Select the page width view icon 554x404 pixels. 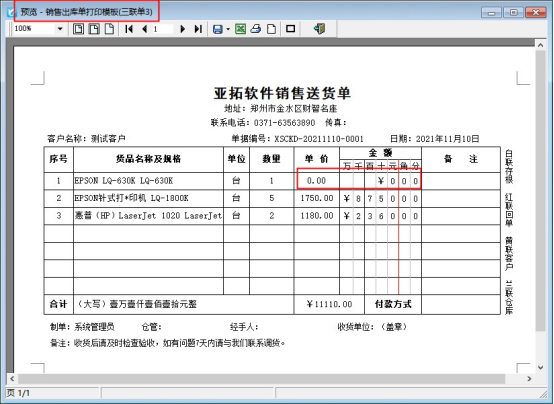point(94,29)
